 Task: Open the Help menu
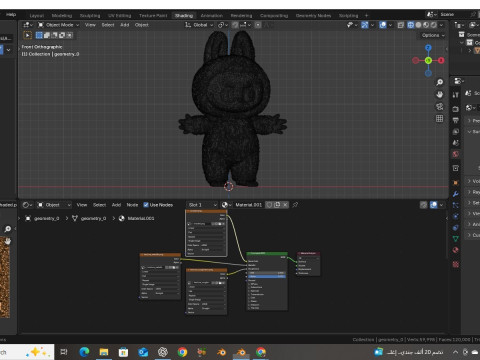(11, 14)
